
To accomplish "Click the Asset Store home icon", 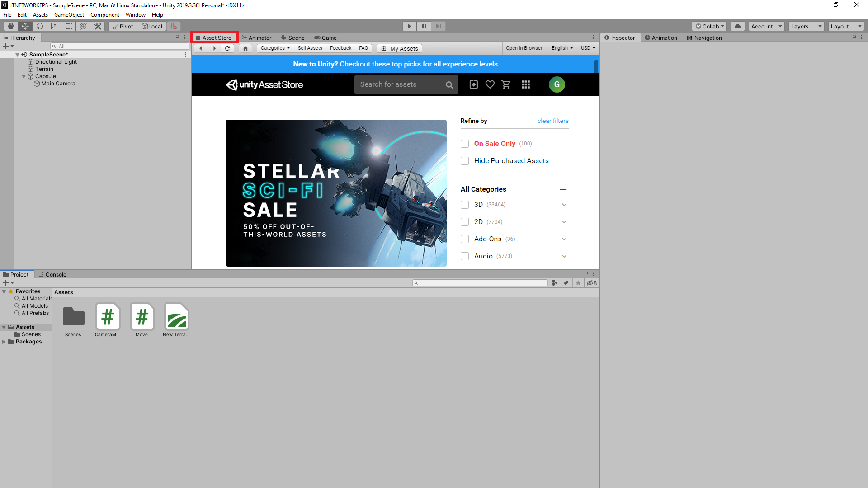I will coord(245,48).
